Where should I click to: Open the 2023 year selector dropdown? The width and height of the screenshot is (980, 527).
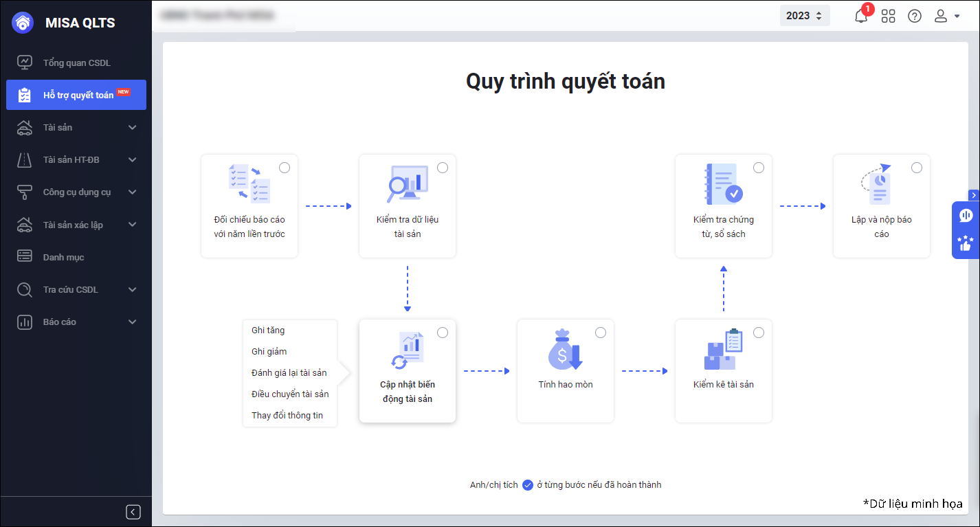click(804, 16)
